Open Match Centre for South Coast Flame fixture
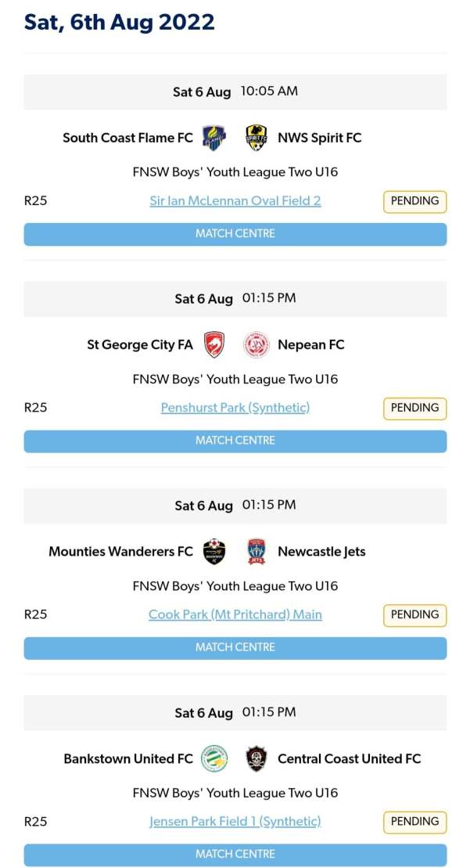The width and height of the screenshot is (470, 868). coord(235,233)
